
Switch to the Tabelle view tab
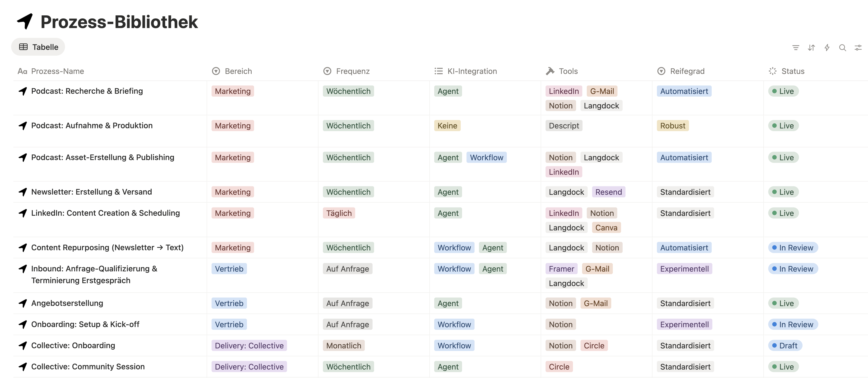tap(39, 47)
